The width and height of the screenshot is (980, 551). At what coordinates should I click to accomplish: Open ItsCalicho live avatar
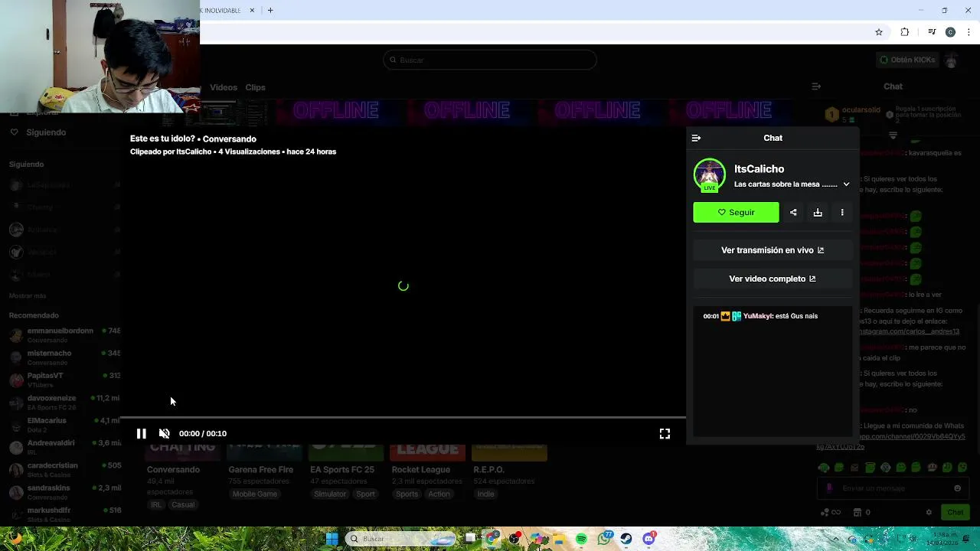click(x=710, y=174)
